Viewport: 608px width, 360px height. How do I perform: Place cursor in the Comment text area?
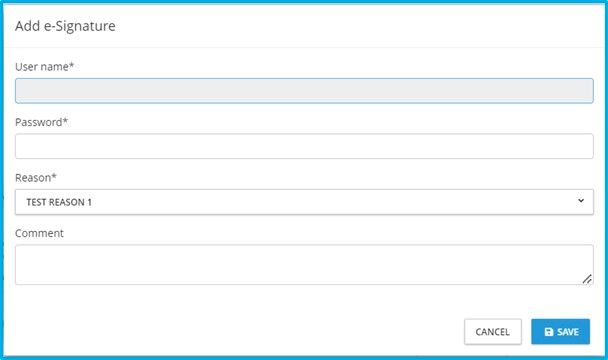pos(304,265)
